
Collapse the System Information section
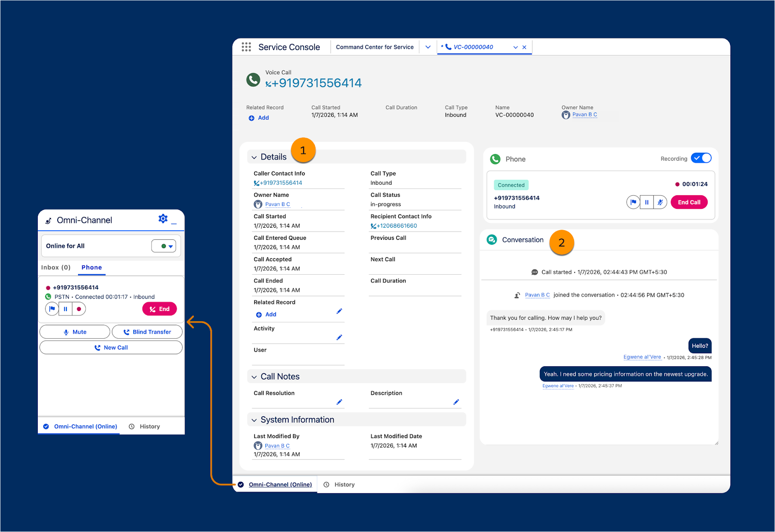[x=254, y=420]
